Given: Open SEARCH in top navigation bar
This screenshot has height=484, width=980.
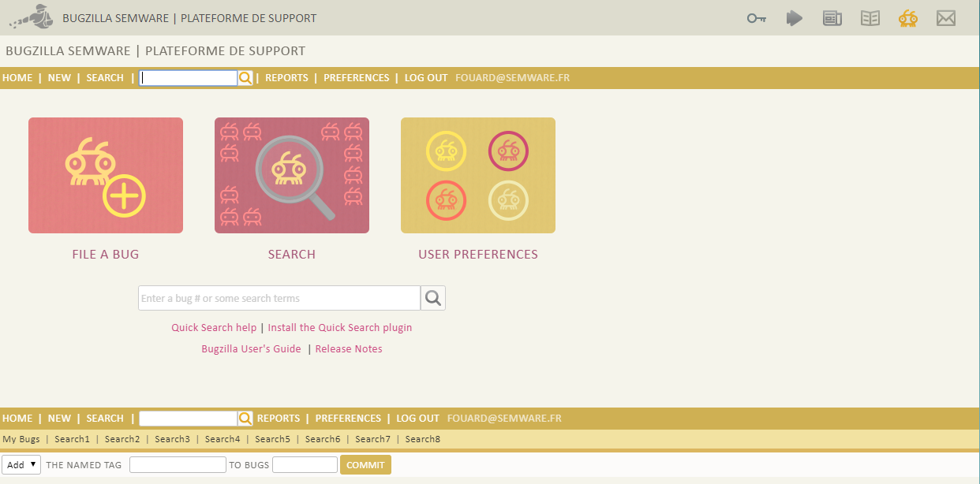Looking at the screenshot, I should pyautogui.click(x=105, y=78).
